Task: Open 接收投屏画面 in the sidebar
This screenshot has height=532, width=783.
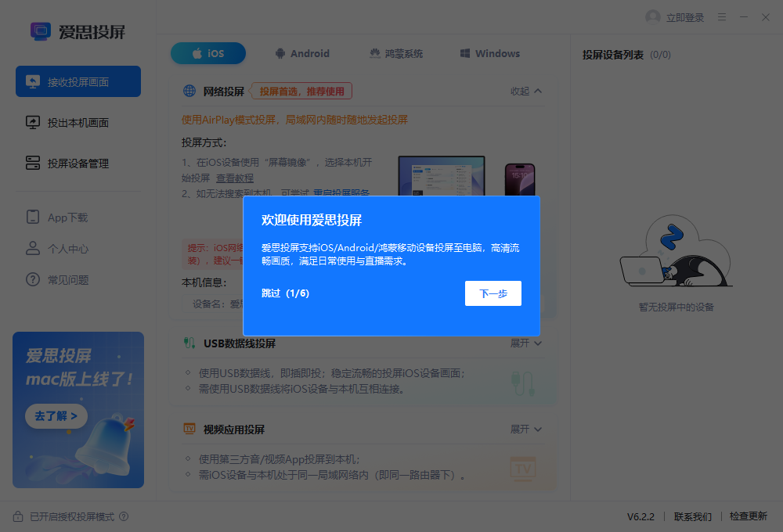Action: coord(78,81)
